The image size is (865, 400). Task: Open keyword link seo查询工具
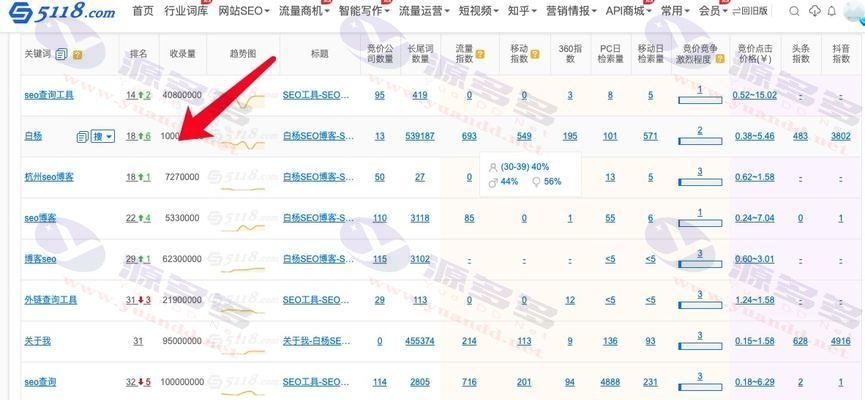(x=49, y=95)
